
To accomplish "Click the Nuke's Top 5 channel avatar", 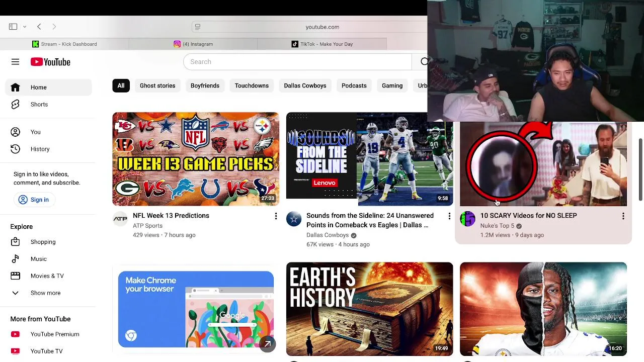I will (467, 219).
